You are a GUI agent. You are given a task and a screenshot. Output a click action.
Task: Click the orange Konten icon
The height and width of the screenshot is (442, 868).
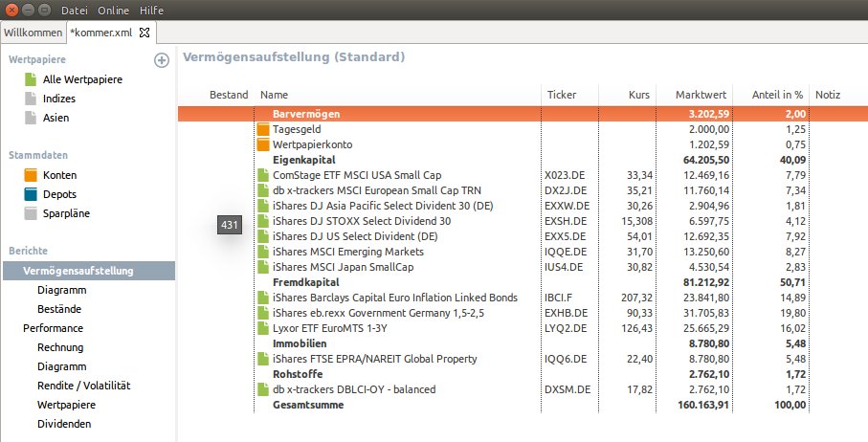point(31,175)
